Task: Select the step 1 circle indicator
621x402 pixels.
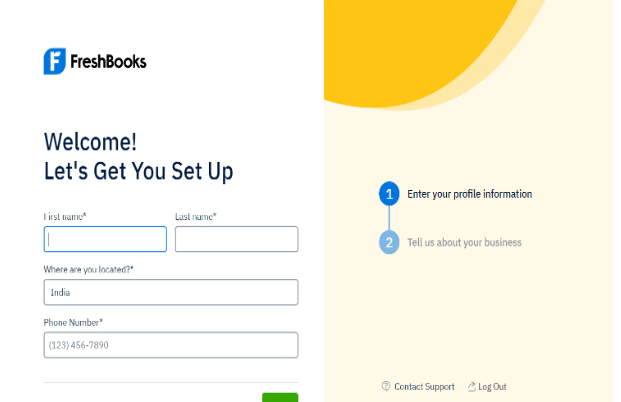Action: tap(389, 194)
